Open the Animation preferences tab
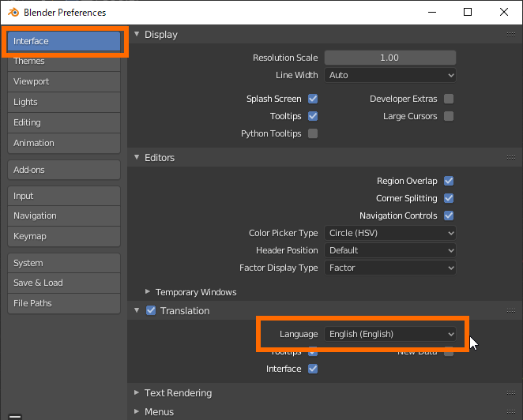 click(x=64, y=143)
